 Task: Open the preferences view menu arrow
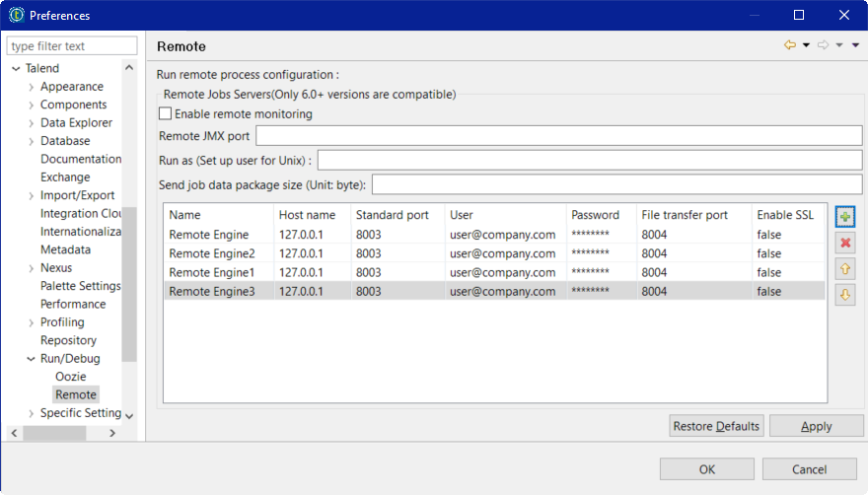pos(855,45)
